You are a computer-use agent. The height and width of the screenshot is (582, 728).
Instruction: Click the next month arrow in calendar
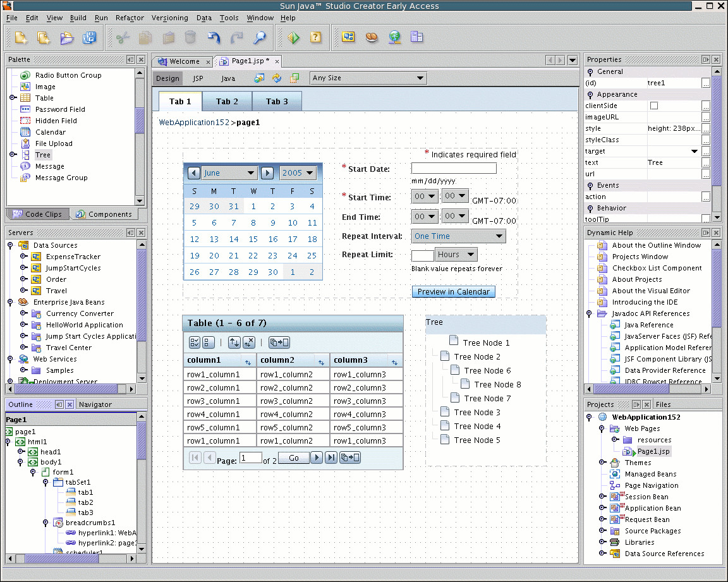coord(267,173)
